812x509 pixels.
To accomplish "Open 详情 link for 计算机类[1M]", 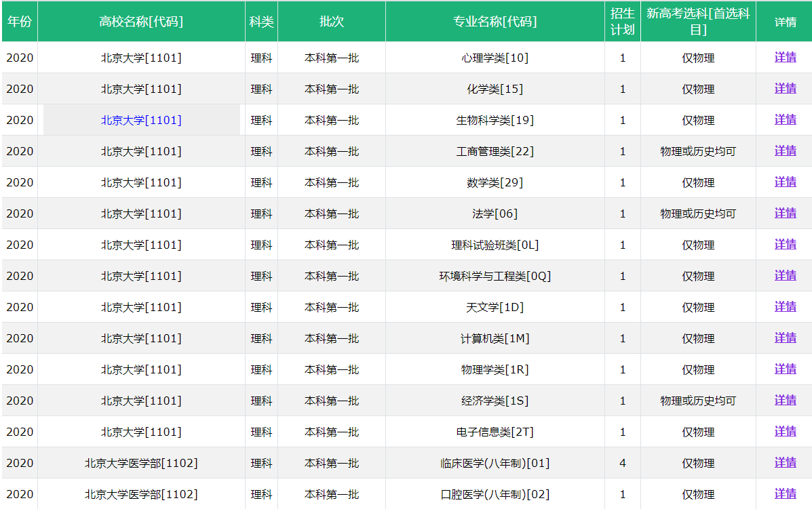I will click(x=785, y=338).
